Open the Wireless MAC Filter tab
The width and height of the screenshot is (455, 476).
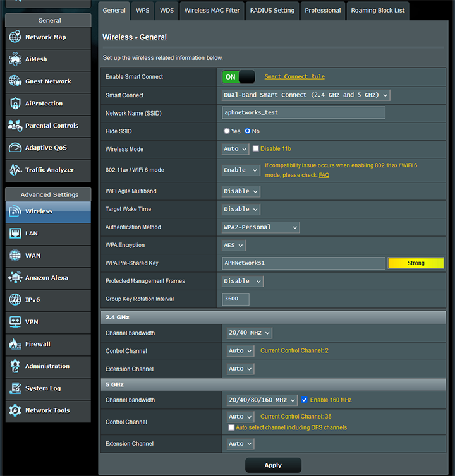[x=210, y=11]
